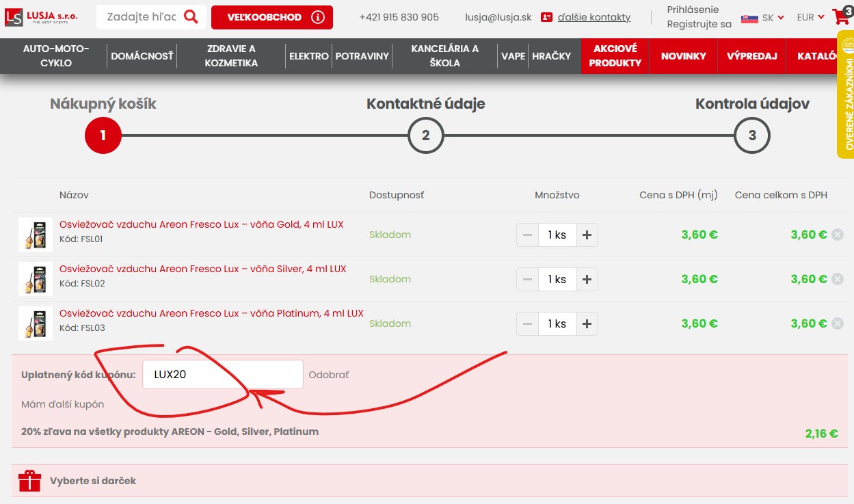Click Odobrať to remove coupon
Image resolution: width=854 pixels, height=504 pixels.
[329, 375]
